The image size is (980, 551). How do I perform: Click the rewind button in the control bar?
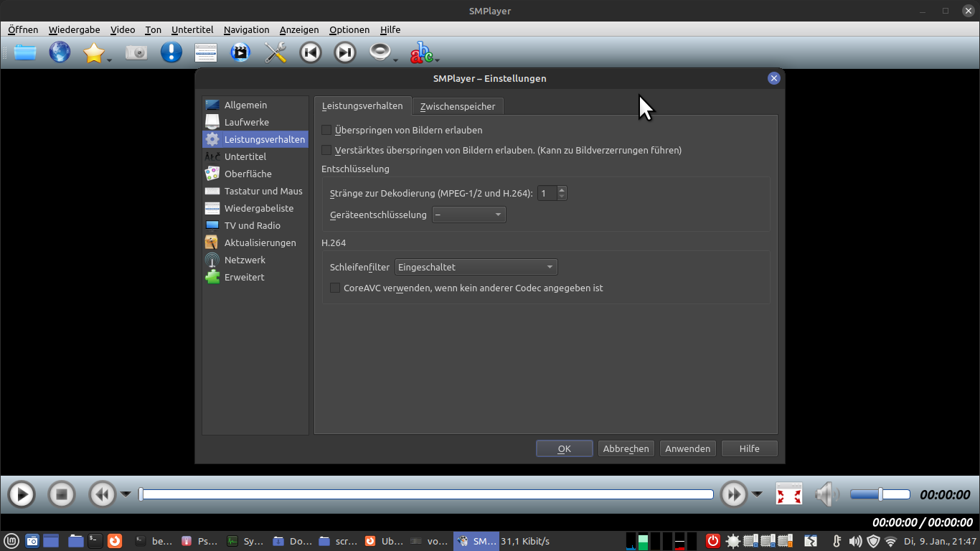[x=102, y=494]
